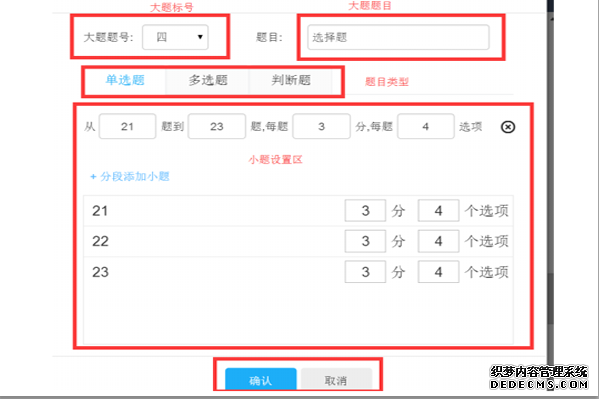The image size is (599, 399).
Task: Click the 大题题号 label text
Action: pyautogui.click(x=108, y=37)
